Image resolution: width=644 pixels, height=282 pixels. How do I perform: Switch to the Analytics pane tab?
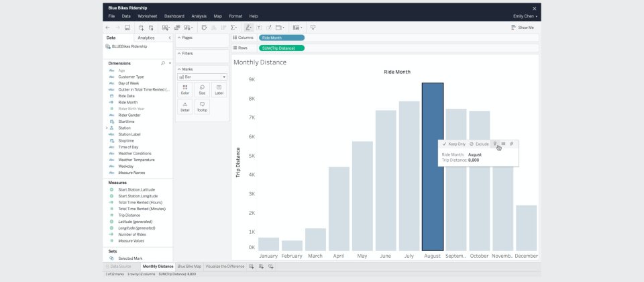pyautogui.click(x=146, y=38)
